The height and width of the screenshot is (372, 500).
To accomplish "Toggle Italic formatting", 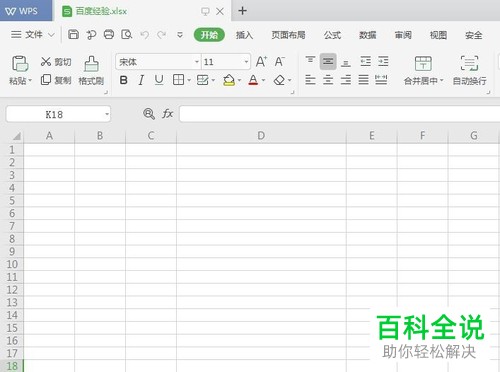I will [x=141, y=80].
